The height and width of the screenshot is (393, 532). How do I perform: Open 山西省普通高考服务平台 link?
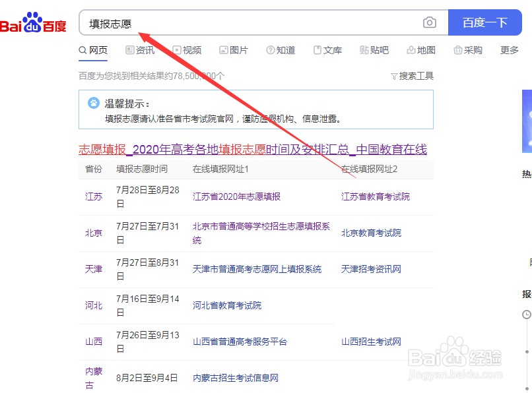pyautogui.click(x=240, y=342)
